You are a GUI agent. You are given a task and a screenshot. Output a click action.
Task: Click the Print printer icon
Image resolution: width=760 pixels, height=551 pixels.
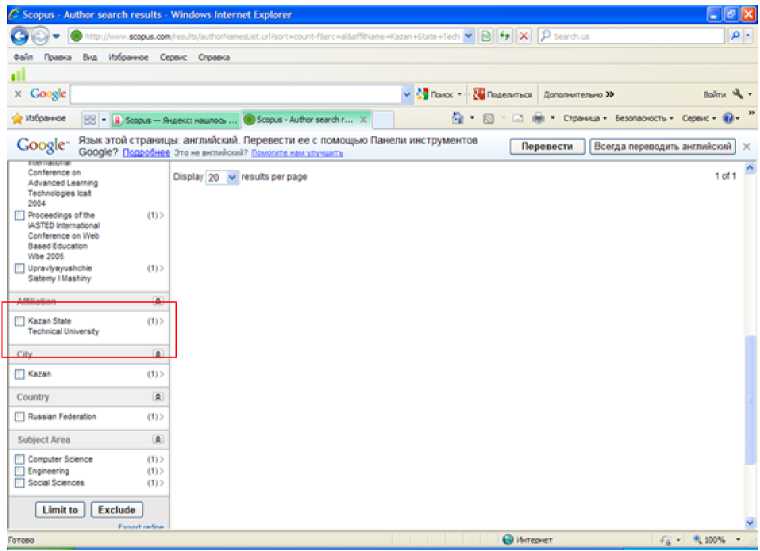[538, 118]
